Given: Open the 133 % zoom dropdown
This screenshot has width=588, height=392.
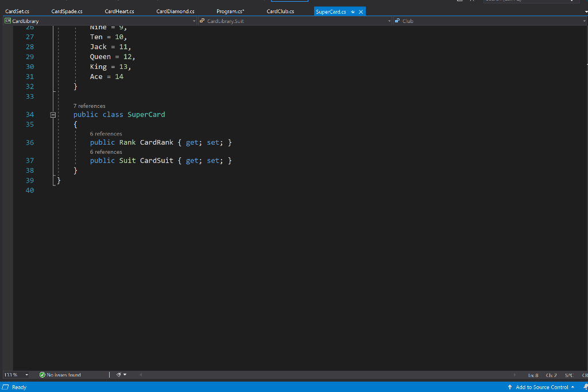Looking at the screenshot, I should tap(26, 375).
